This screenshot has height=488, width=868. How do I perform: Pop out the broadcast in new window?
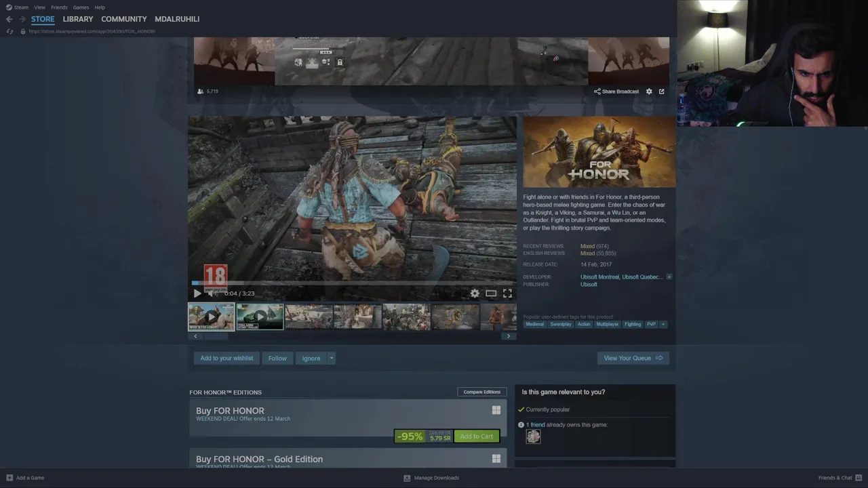tap(662, 91)
